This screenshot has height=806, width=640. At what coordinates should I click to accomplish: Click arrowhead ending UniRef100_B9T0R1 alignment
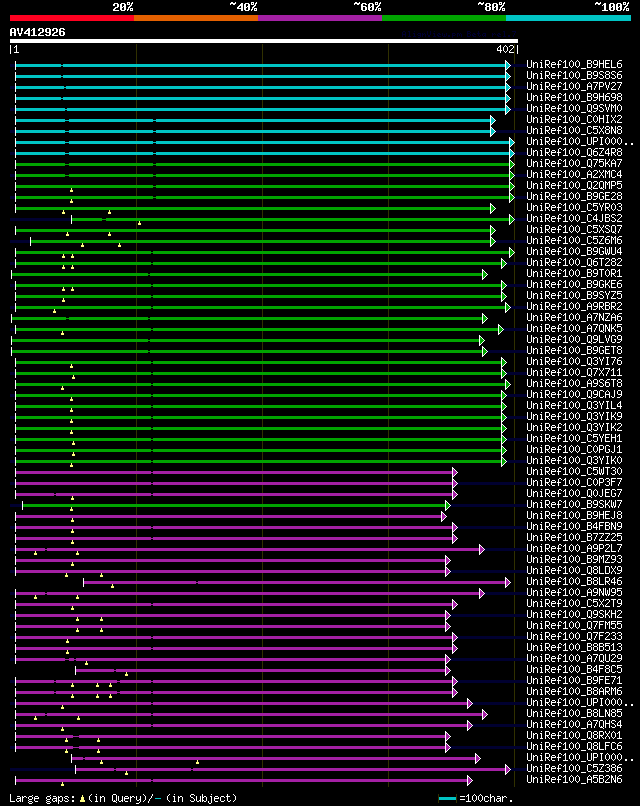click(x=484, y=274)
